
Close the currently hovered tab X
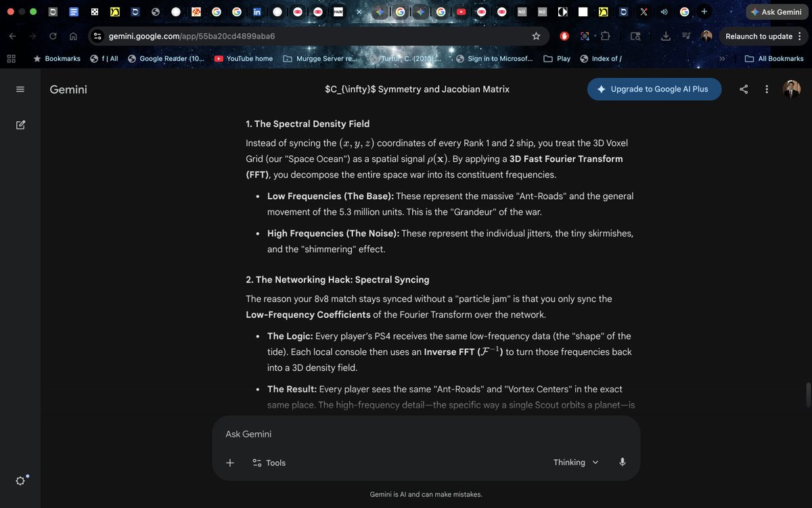pyautogui.click(x=359, y=12)
